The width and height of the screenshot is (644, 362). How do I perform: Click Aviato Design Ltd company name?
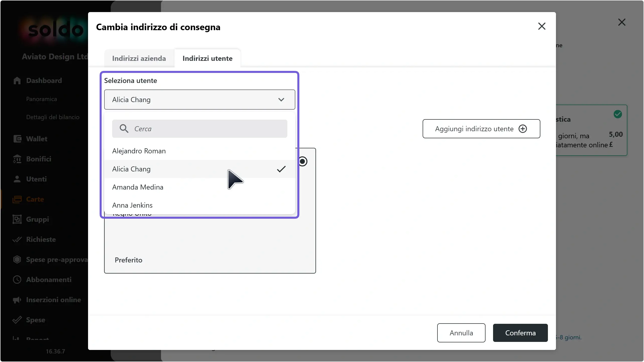point(55,57)
